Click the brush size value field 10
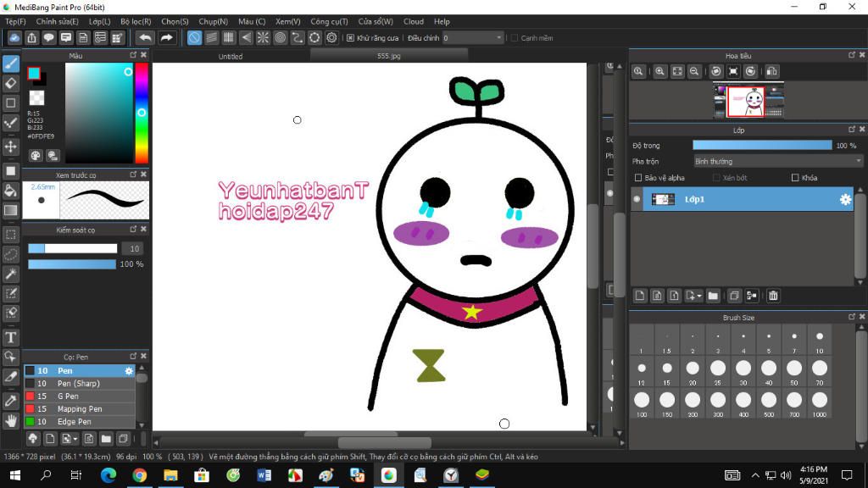Image resolution: width=868 pixels, height=488 pixels. coord(133,248)
